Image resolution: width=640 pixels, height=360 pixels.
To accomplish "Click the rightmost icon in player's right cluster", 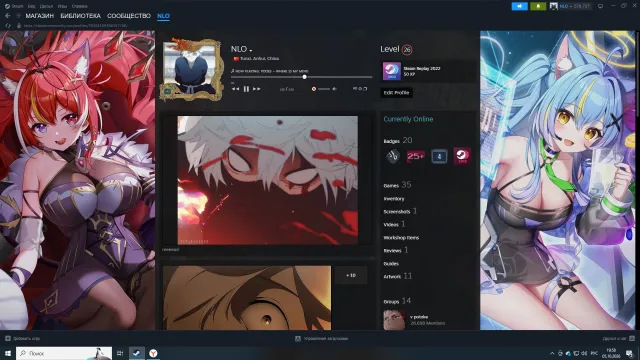I will coord(365,89).
